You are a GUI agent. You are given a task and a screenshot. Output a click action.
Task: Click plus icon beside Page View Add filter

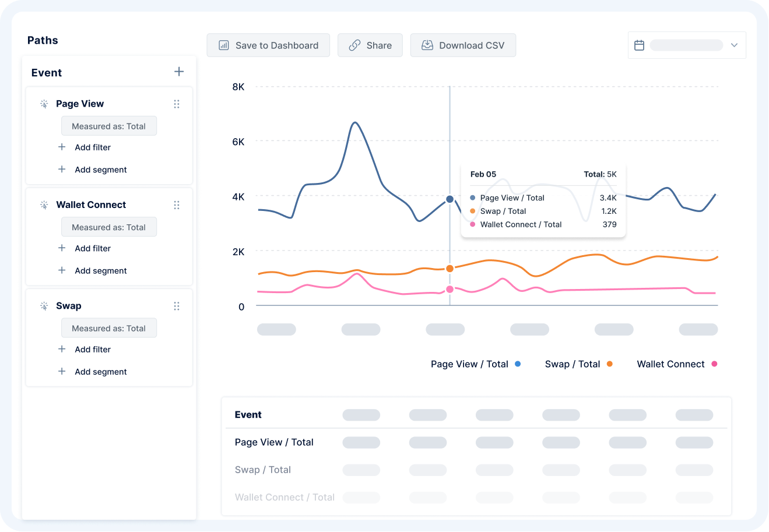point(62,147)
